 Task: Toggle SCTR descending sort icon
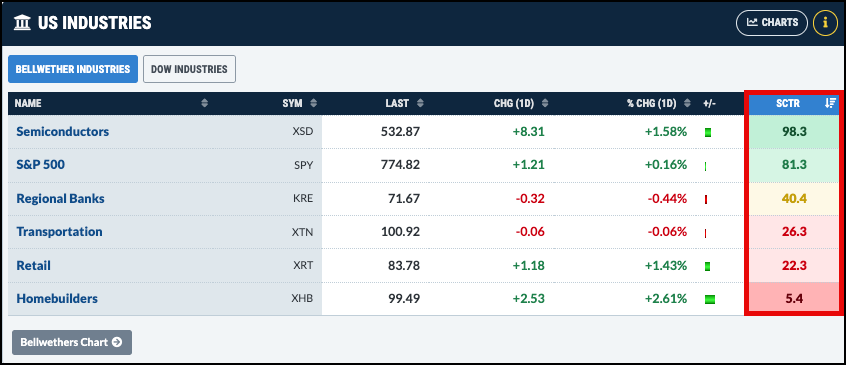coord(830,104)
